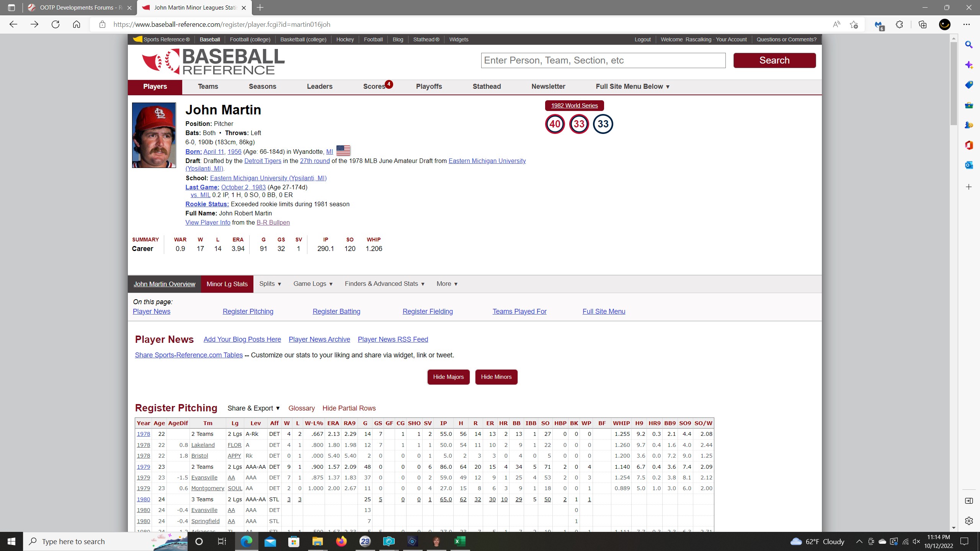
Task: Open the Detroit Tigers link
Action: (x=263, y=161)
